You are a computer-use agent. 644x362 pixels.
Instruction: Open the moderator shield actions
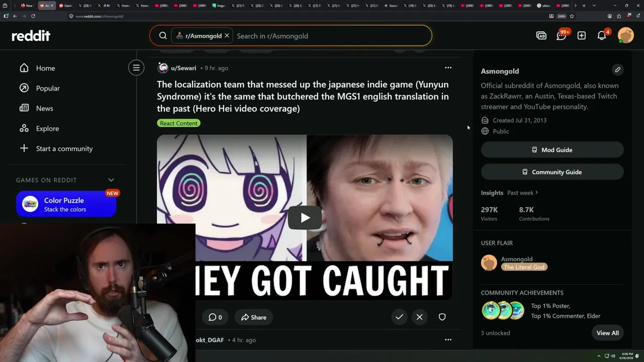(x=442, y=317)
